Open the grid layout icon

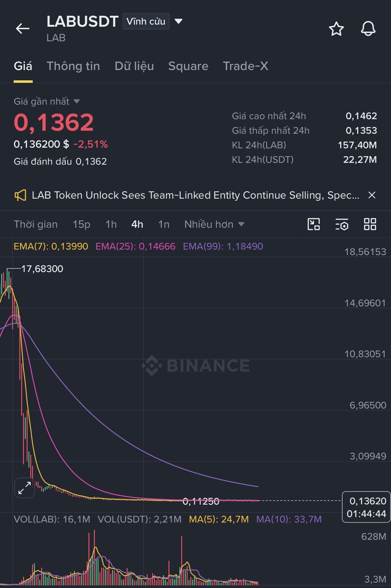click(370, 224)
